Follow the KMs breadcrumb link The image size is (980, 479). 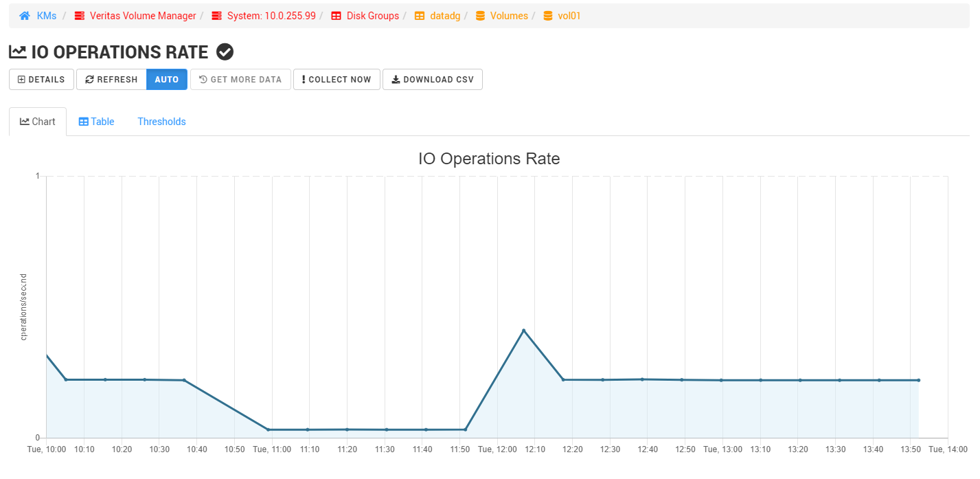click(46, 15)
